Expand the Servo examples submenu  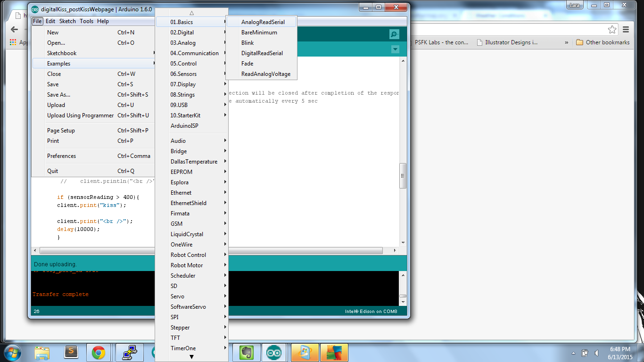point(192,296)
